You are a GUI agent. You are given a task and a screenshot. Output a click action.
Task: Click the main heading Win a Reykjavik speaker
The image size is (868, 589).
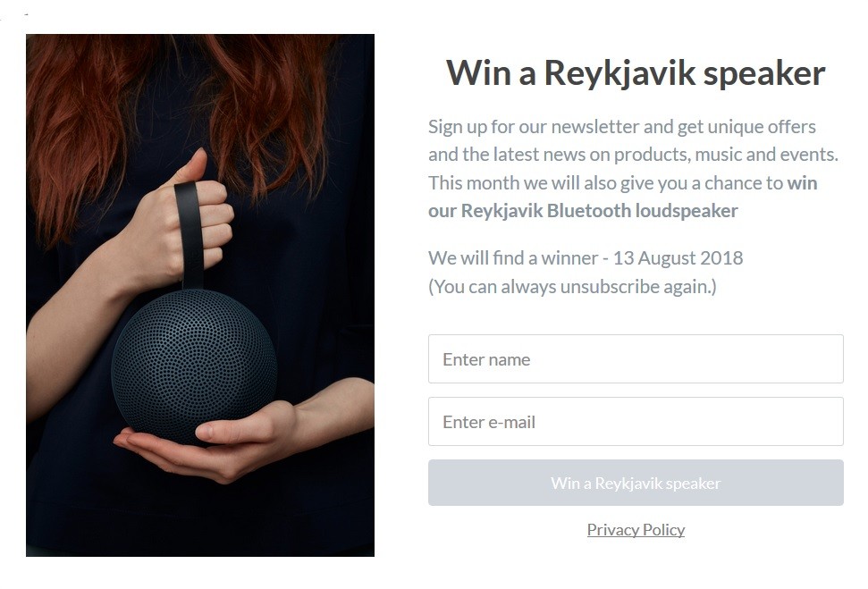click(x=636, y=72)
